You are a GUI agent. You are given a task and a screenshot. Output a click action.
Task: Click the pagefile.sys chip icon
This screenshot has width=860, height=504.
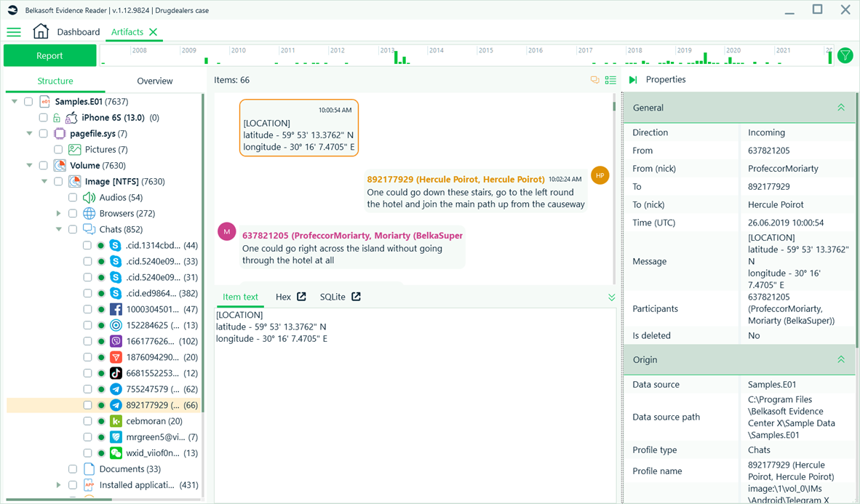coord(60,133)
